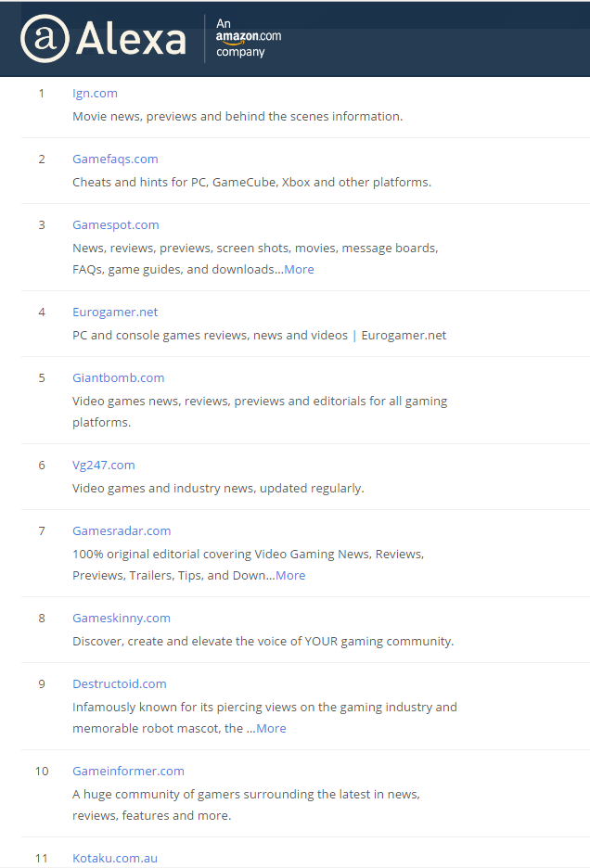
Task: Open the Gamesradar.com link
Action: [122, 530]
